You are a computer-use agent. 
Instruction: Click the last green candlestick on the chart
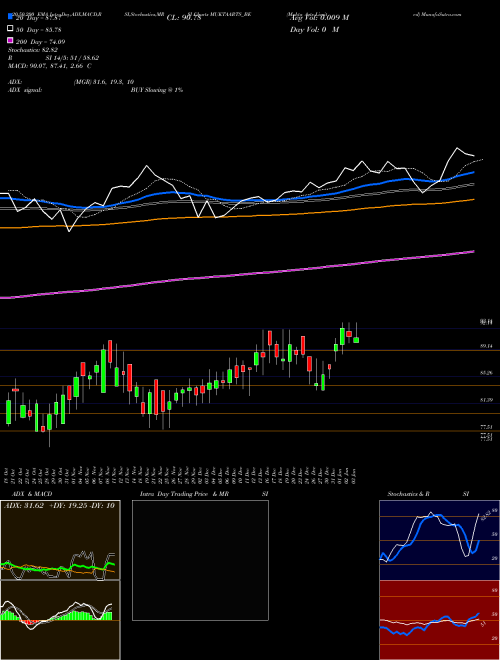[x=356, y=340]
